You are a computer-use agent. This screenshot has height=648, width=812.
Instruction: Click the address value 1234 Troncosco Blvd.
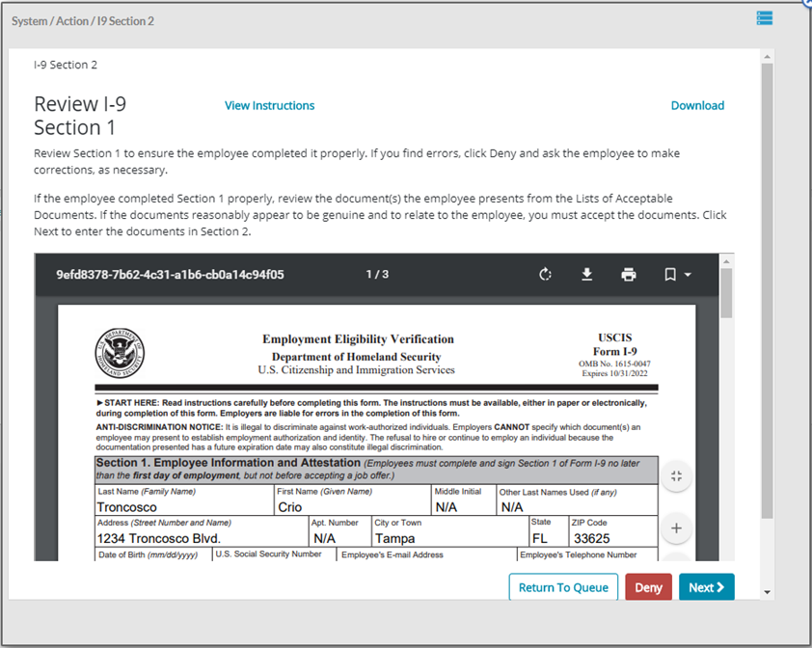tap(159, 538)
